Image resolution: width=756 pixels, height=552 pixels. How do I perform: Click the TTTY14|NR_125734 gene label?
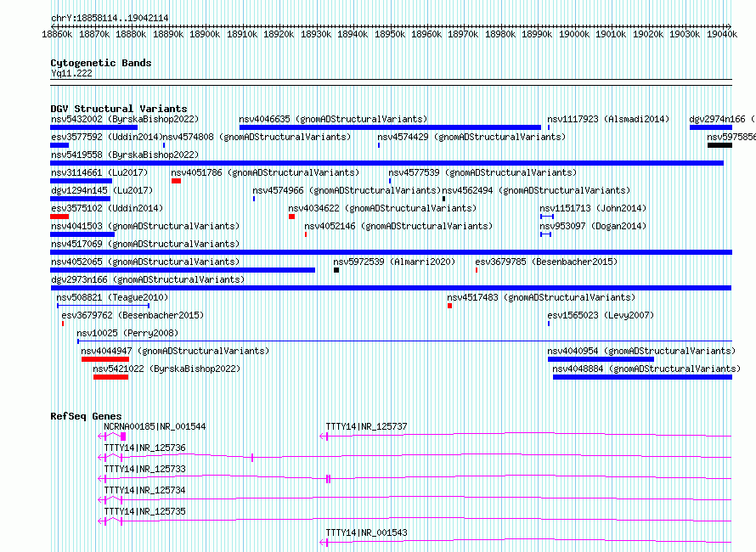tap(144, 490)
